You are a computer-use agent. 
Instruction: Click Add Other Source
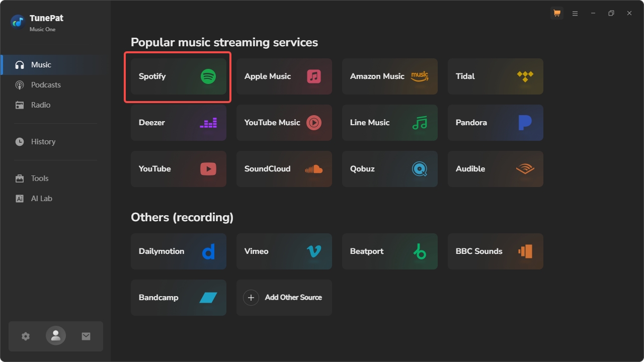[x=284, y=298]
